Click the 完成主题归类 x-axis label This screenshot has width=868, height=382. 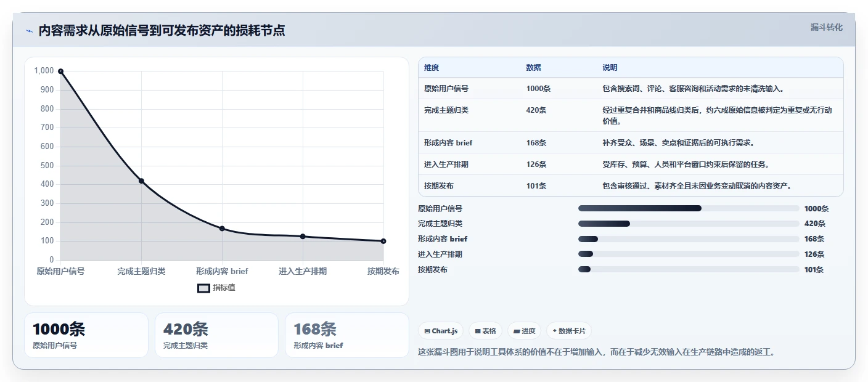point(141,271)
